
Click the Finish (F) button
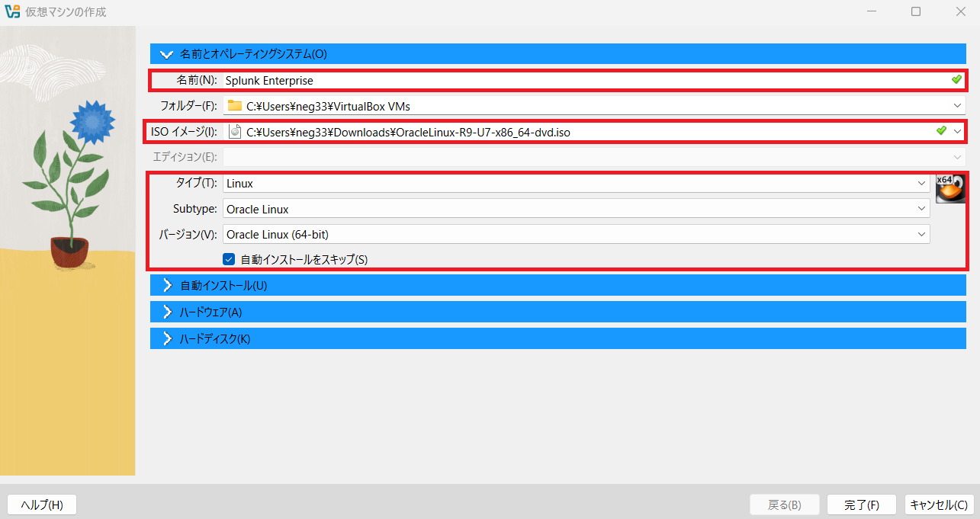(861, 505)
